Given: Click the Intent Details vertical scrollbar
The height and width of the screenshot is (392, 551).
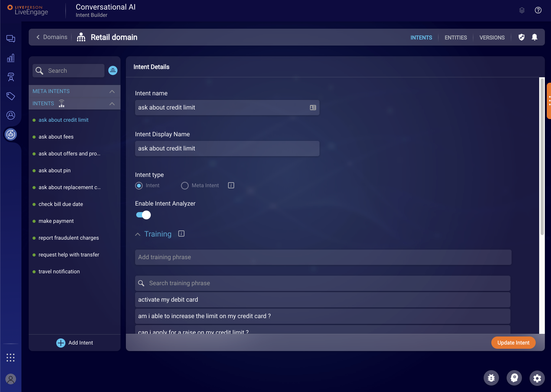Looking at the screenshot, I should [x=542, y=157].
